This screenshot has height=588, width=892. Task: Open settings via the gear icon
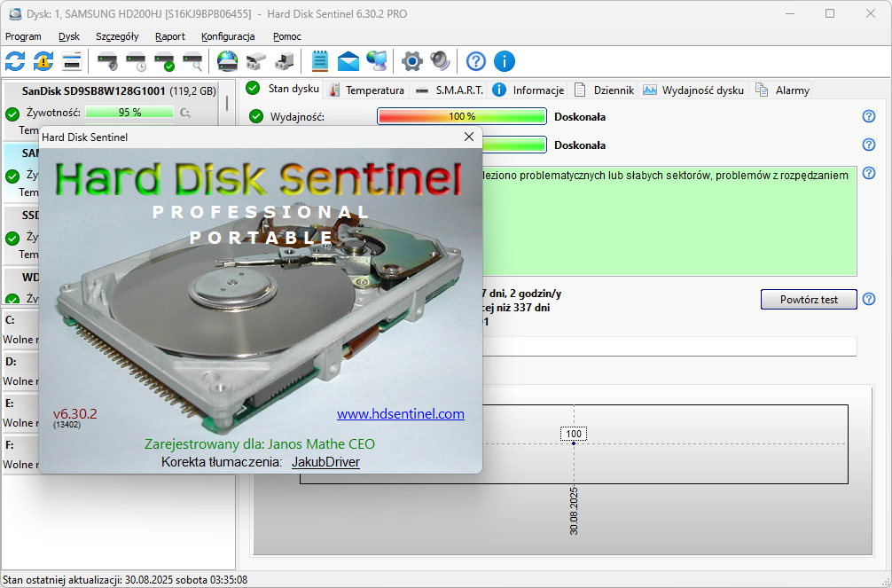412,61
